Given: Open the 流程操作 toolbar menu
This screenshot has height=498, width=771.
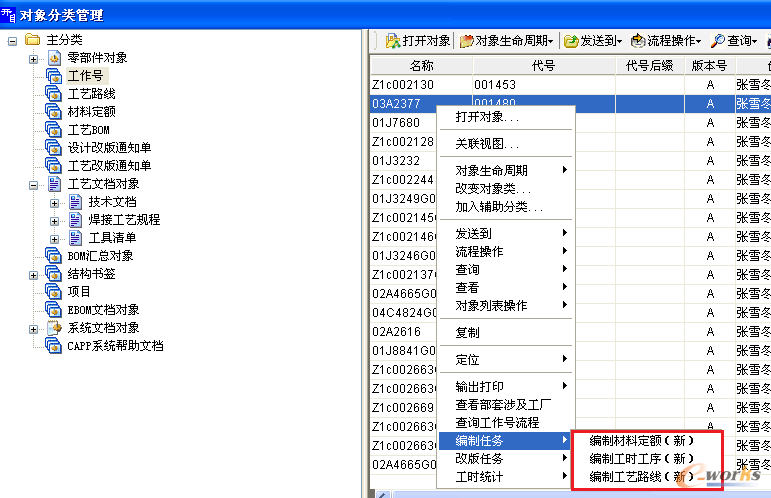Looking at the screenshot, I should pos(666,41).
